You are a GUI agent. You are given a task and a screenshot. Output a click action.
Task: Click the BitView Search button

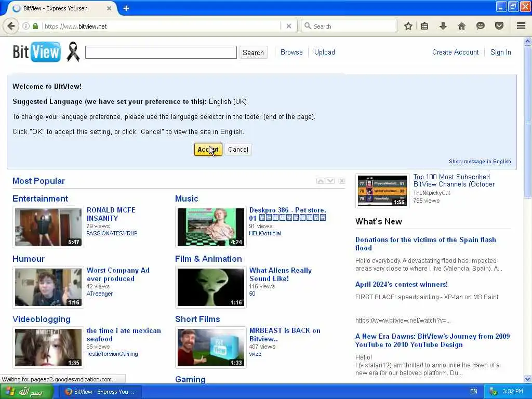coord(253,52)
